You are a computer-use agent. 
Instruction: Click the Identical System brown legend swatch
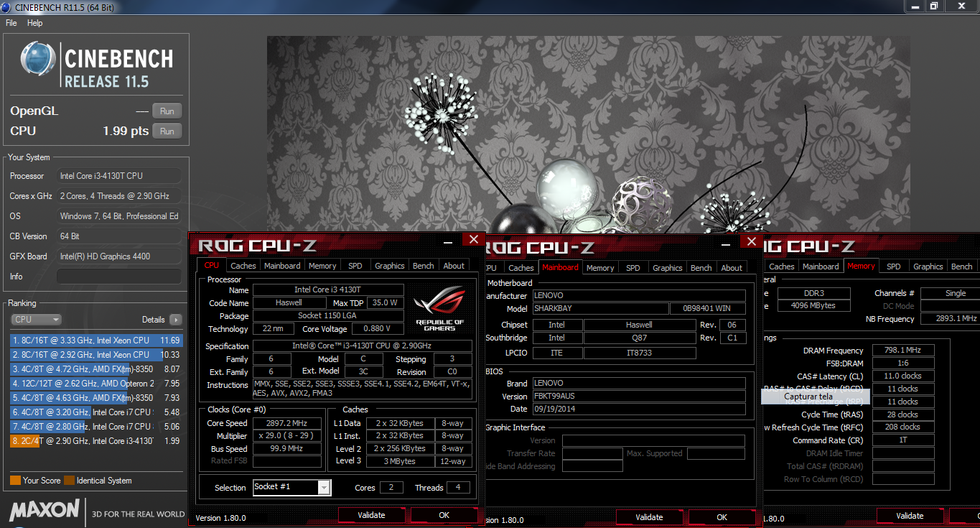click(69, 481)
